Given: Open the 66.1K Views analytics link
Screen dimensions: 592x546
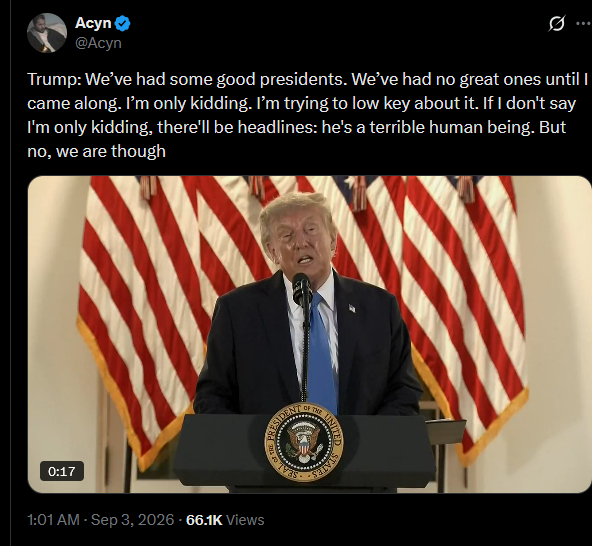Looking at the screenshot, I should pos(225,520).
